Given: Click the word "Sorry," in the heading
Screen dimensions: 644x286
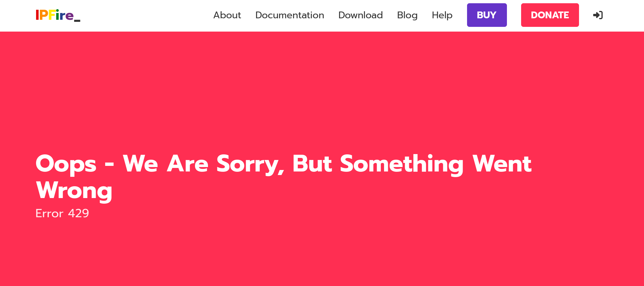Looking at the screenshot, I should (x=251, y=164).
